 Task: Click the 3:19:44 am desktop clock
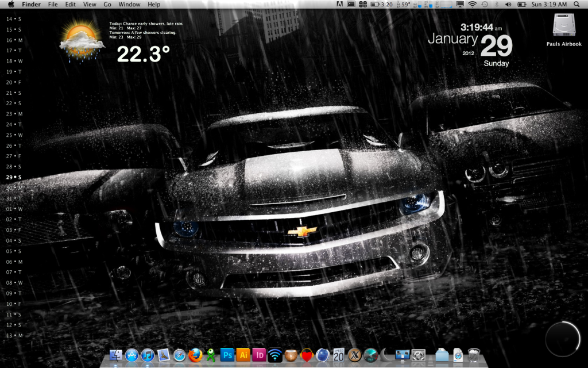[481, 27]
